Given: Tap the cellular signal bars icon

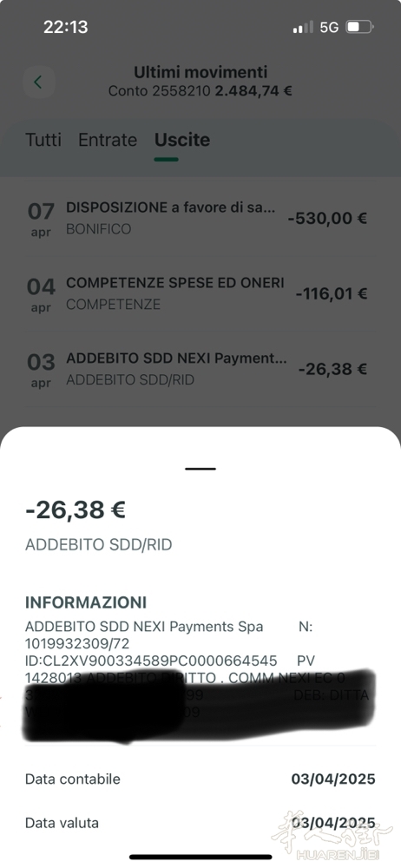Looking at the screenshot, I should point(303,27).
